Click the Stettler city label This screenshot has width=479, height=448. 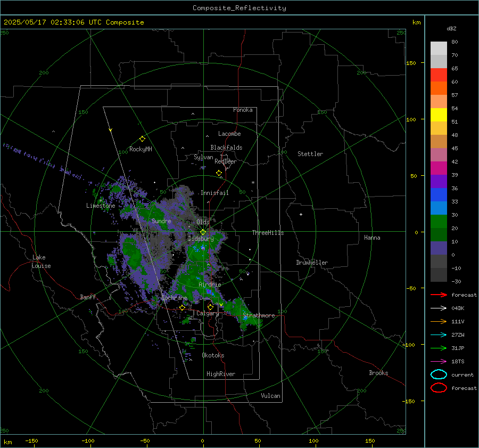pos(310,154)
